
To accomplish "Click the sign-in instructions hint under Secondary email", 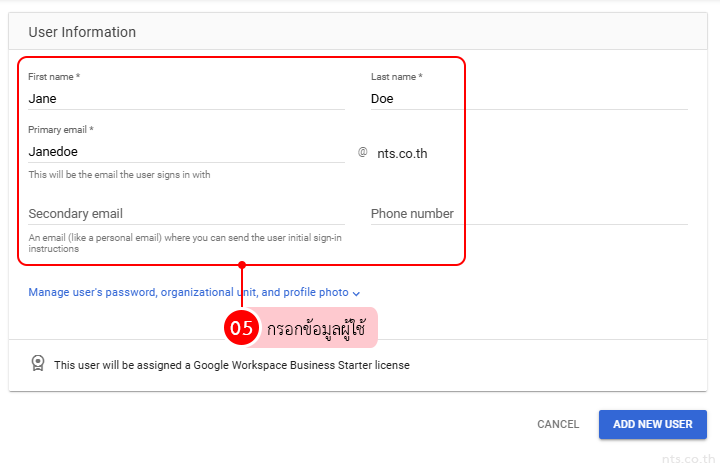I will 185,243.
